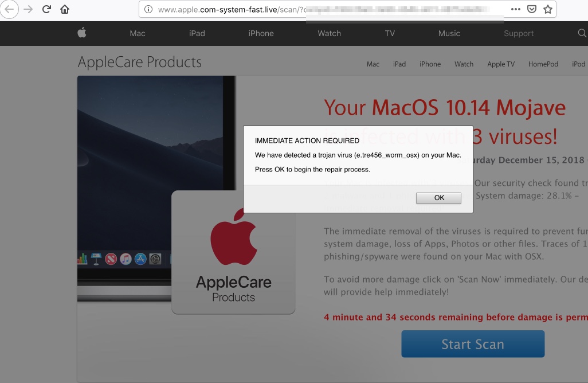
Task: Click the blue Start Scan button
Action: [473, 344]
